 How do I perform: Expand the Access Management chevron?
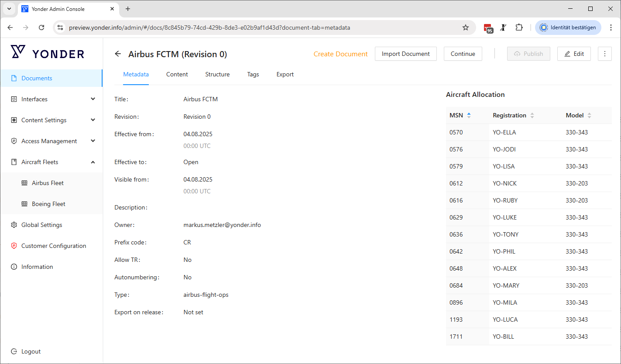coord(93,141)
